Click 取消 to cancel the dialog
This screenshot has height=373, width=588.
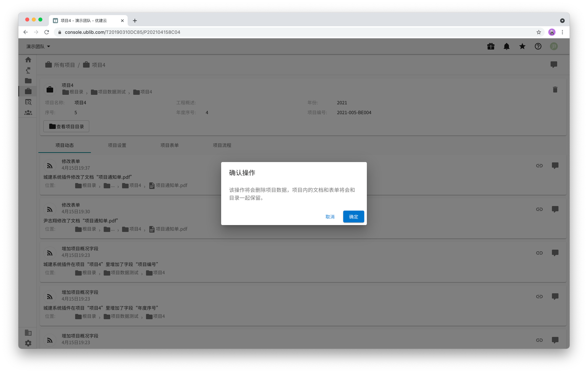coord(330,217)
